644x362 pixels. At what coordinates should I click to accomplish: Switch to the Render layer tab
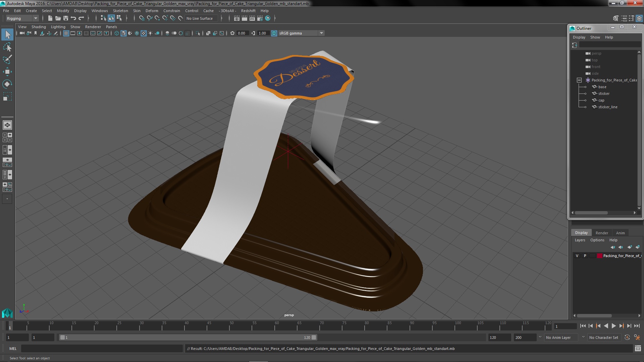coord(601,233)
